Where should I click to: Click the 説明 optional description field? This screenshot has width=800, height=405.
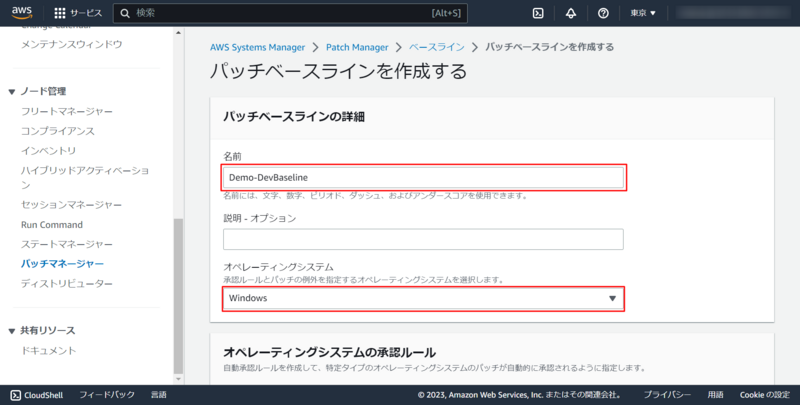[423, 239]
